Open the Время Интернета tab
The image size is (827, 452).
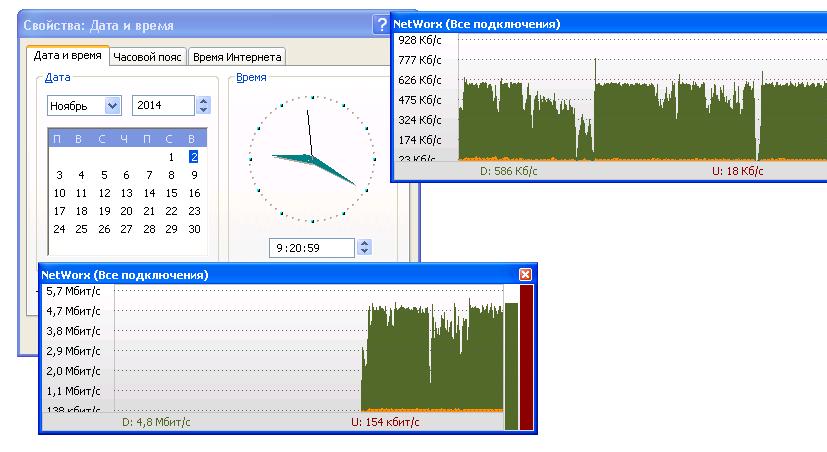237,57
